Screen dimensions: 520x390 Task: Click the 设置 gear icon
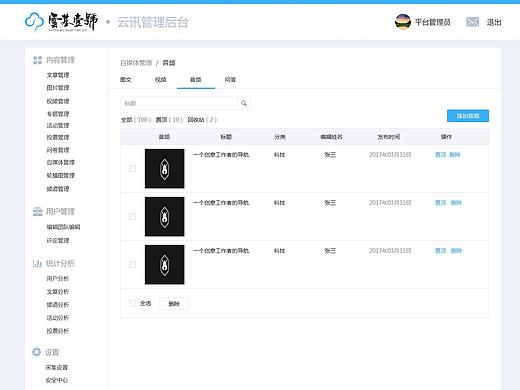pyautogui.click(x=36, y=352)
